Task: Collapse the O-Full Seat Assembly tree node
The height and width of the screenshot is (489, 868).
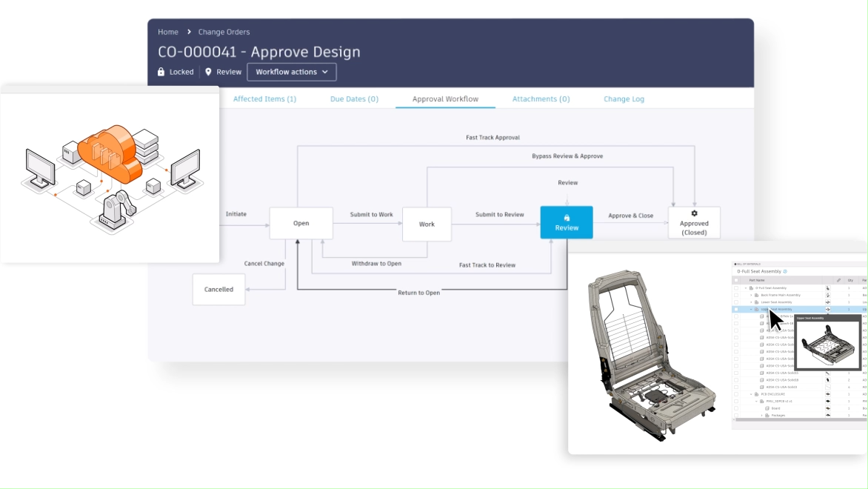Action: (746, 288)
